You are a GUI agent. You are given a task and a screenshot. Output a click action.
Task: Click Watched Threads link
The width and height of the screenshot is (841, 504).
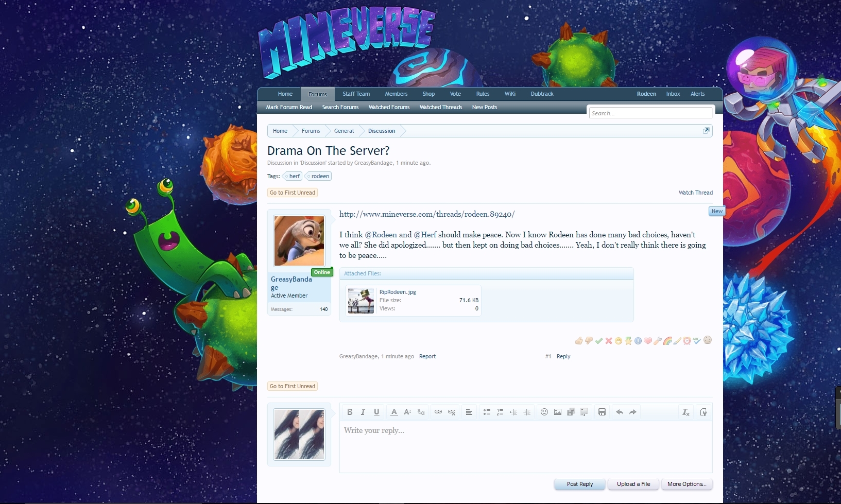[x=441, y=107]
